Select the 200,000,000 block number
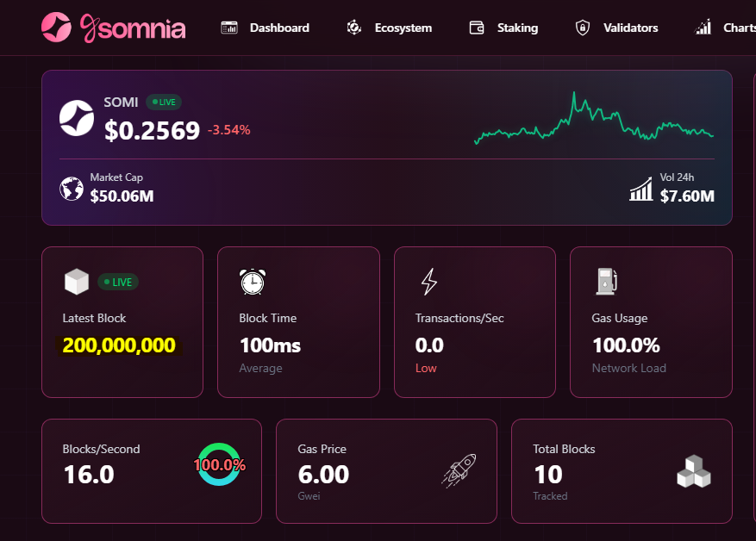The width and height of the screenshot is (756, 541). pyautogui.click(x=119, y=345)
